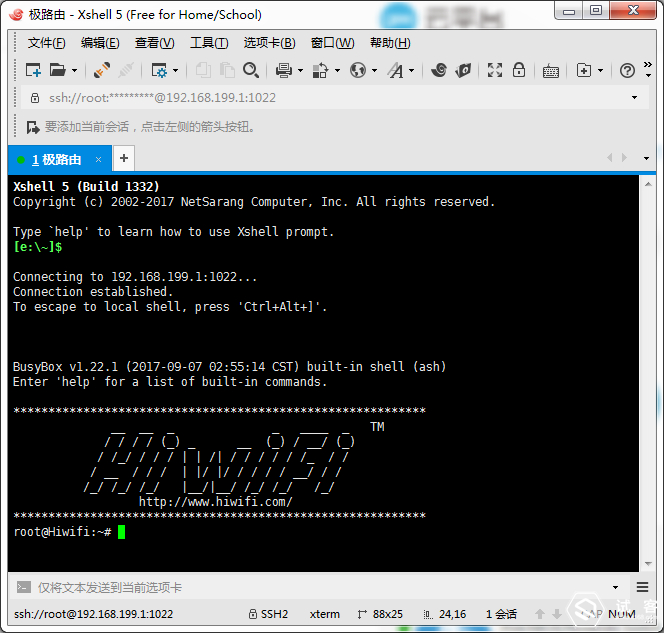The height and width of the screenshot is (633, 664).
Task: Open the 编辑(E) menu
Action: pyautogui.click(x=100, y=43)
